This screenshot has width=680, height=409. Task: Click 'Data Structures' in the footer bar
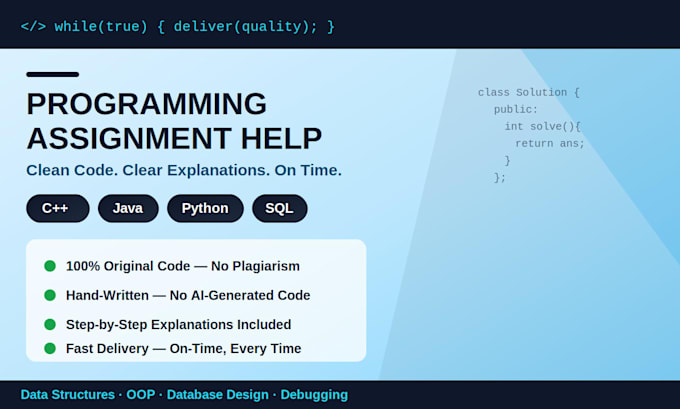[x=68, y=395]
